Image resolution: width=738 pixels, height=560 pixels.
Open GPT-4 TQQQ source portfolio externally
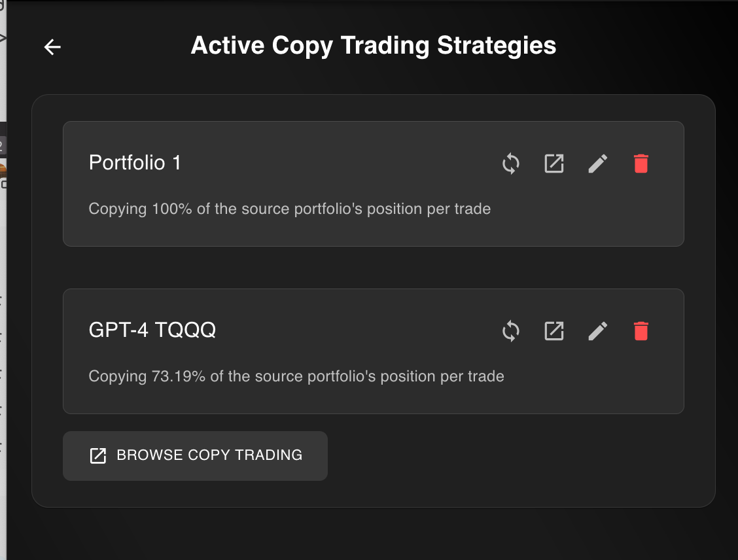click(x=554, y=331)
